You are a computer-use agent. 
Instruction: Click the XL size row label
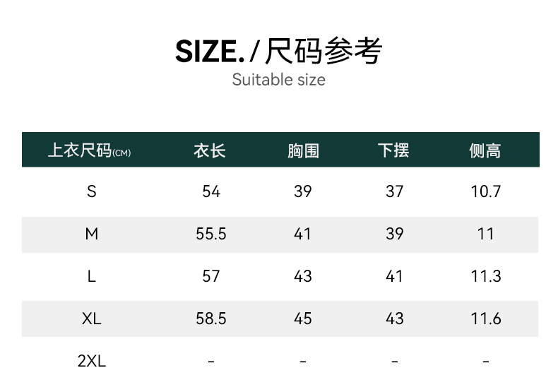tap(91, 319)
